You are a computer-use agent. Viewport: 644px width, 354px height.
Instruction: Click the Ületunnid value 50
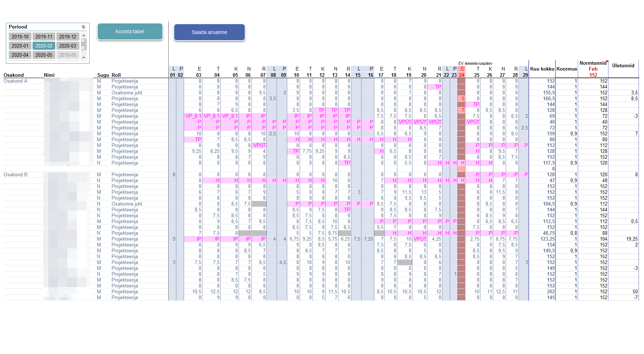coord(635,291)
